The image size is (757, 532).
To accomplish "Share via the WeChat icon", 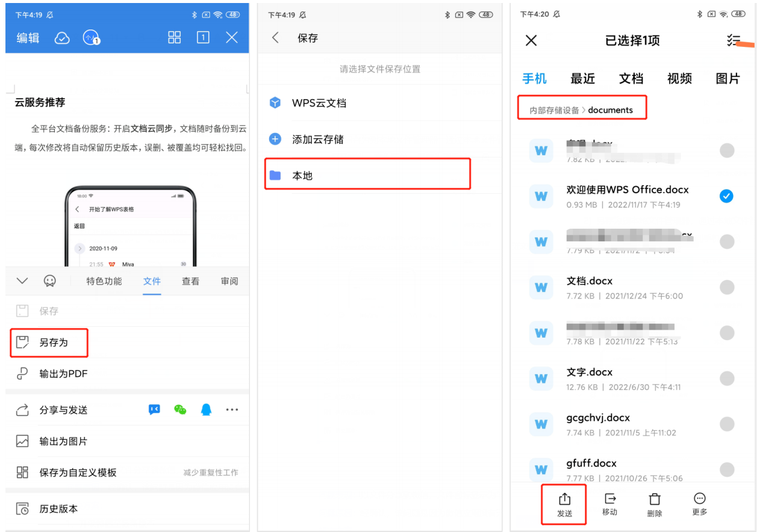I will pyautogui.click(x=180, y=410).
